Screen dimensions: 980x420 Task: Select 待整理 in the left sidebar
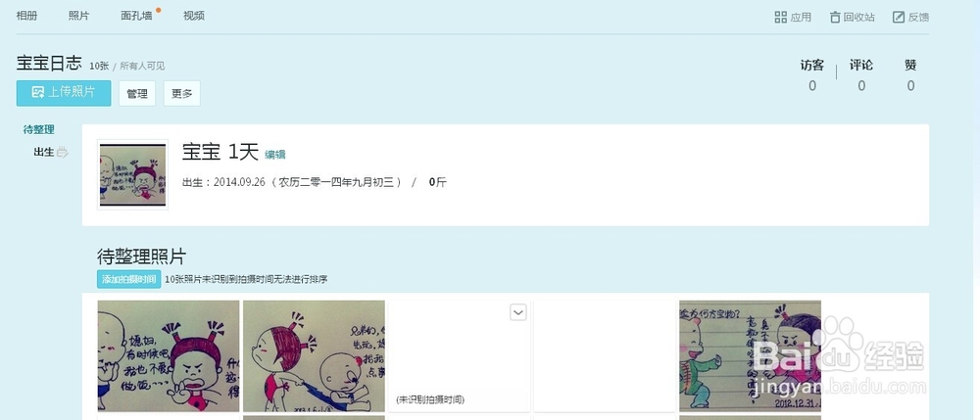39,129
